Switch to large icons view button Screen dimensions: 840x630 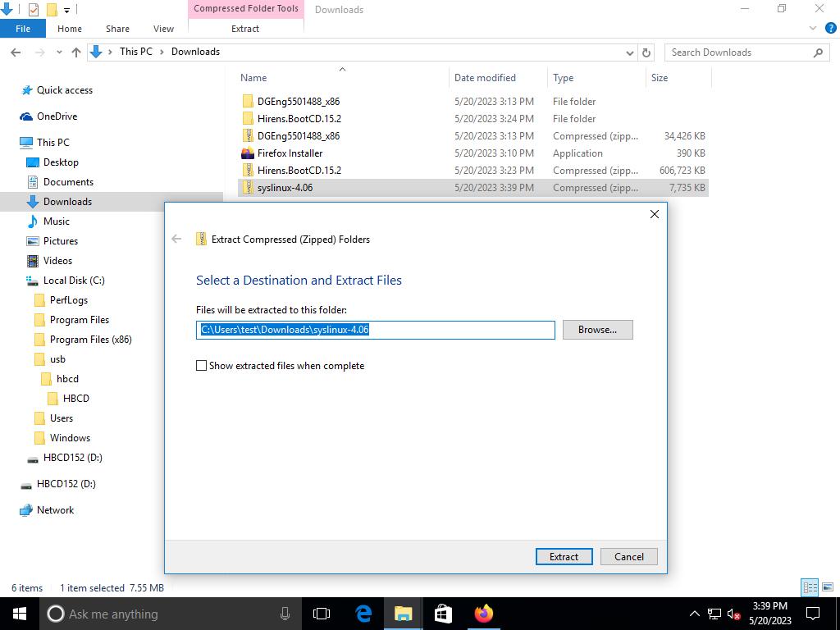point(827,587)
